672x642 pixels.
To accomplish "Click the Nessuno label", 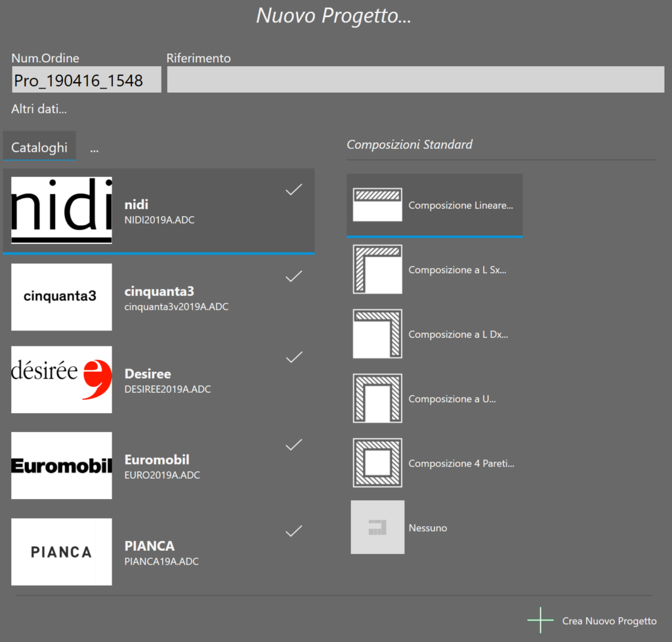I will 428,528.
